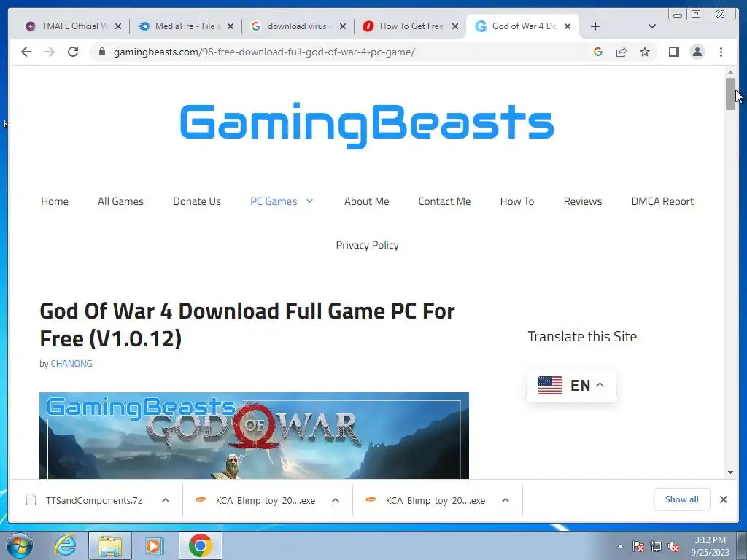Screen dimensions: 747x560
Task: Open the All Games menu link
Action: tap(120, 201)
